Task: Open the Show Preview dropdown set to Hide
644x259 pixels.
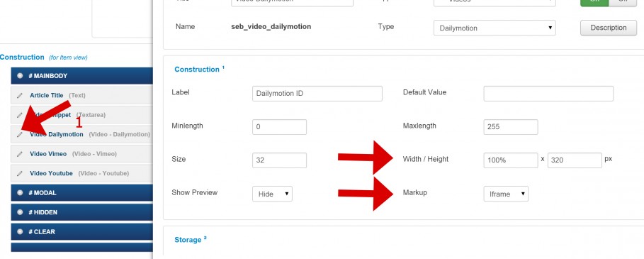Action: [x=272, y=194]
